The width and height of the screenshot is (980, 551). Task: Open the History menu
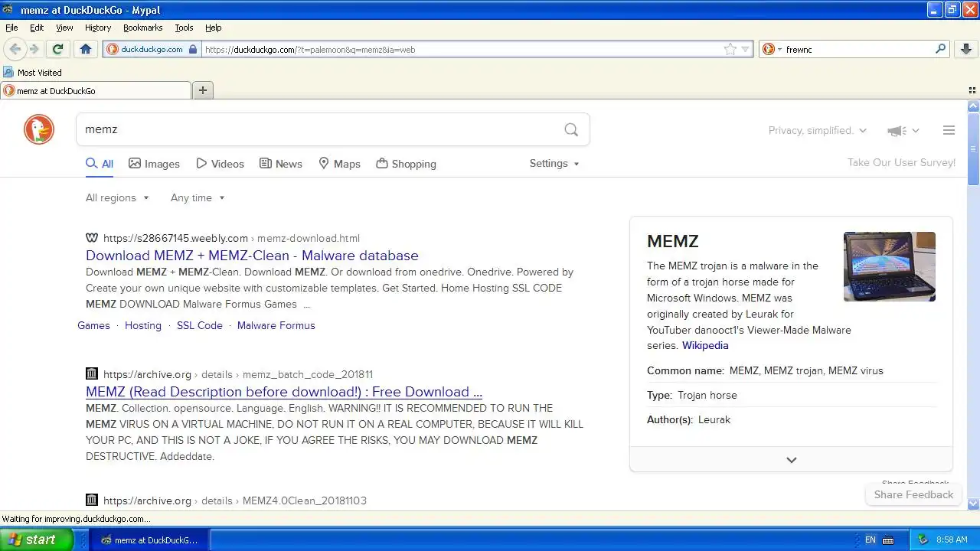[98, 28]
